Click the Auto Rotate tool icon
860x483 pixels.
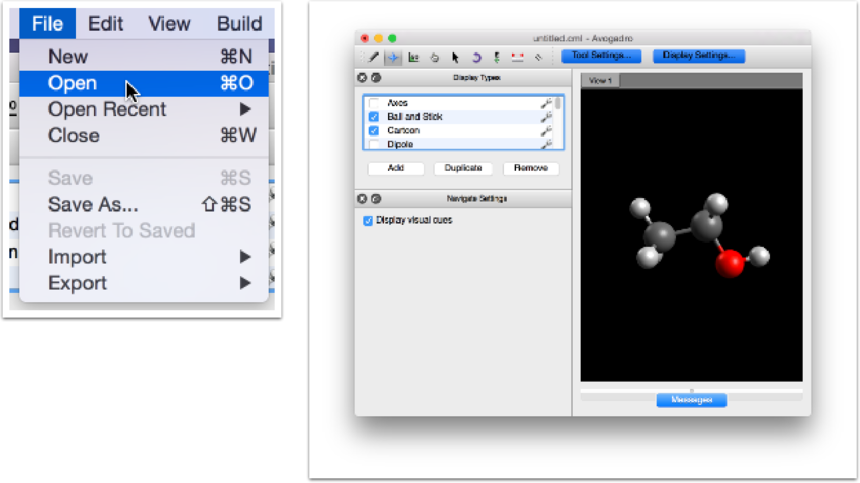477,57
